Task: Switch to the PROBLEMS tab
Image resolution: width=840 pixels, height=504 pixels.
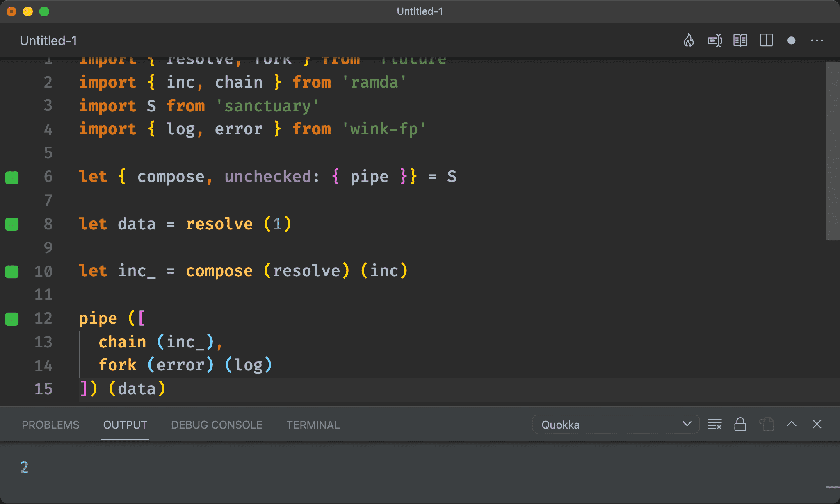Action: [50, 425]
